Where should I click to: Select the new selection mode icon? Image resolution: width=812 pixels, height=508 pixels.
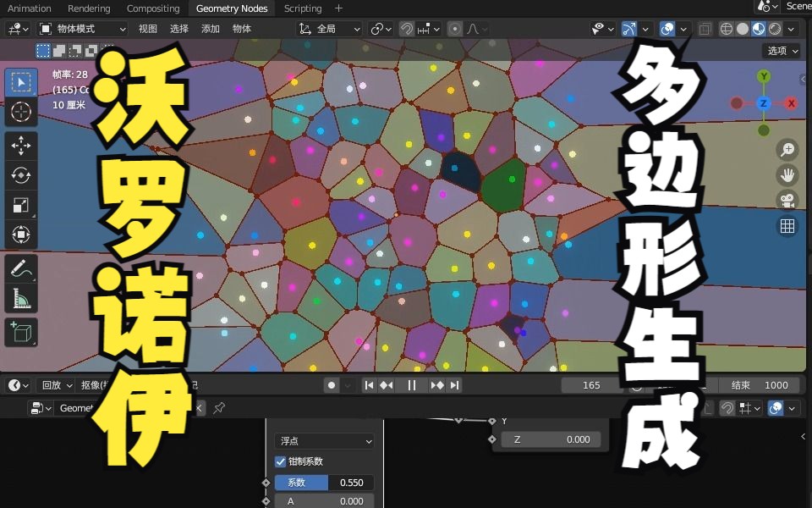pos(43,50)
